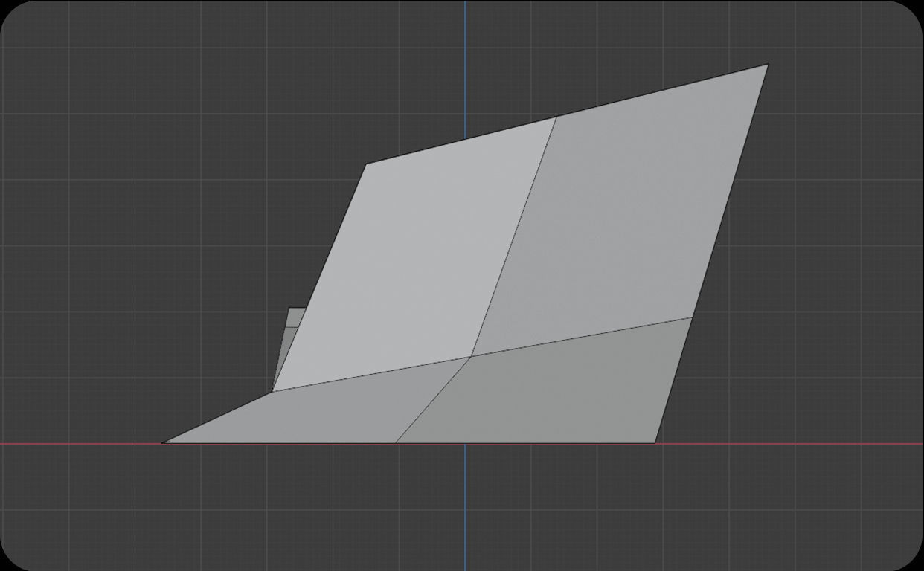Screen dimensions: 924x571
Task: Click the center vertex where four faces meet
Action: pyautogui.click(x=471, y=357)
